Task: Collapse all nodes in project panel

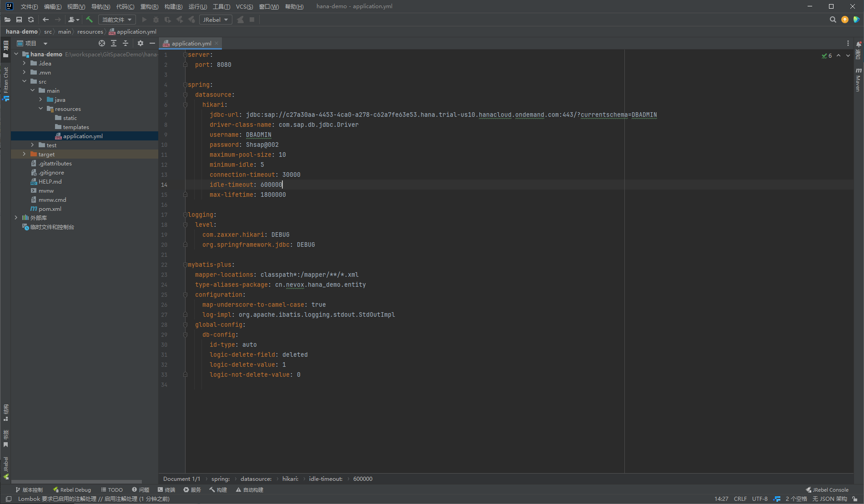Action: pos(126,43)
